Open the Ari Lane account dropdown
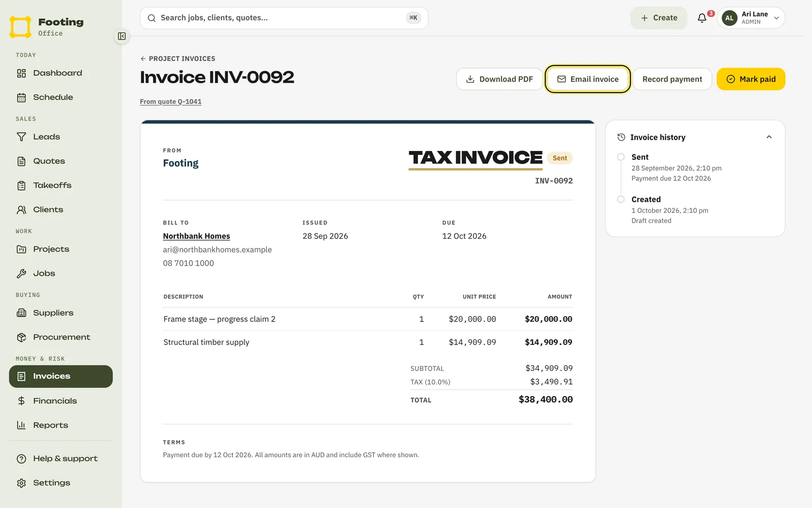812x508 pixels. coord(751,18)
